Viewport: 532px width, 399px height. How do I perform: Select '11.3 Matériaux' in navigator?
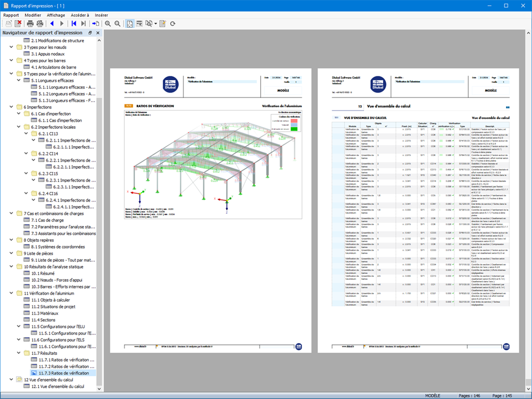[45, 313]
